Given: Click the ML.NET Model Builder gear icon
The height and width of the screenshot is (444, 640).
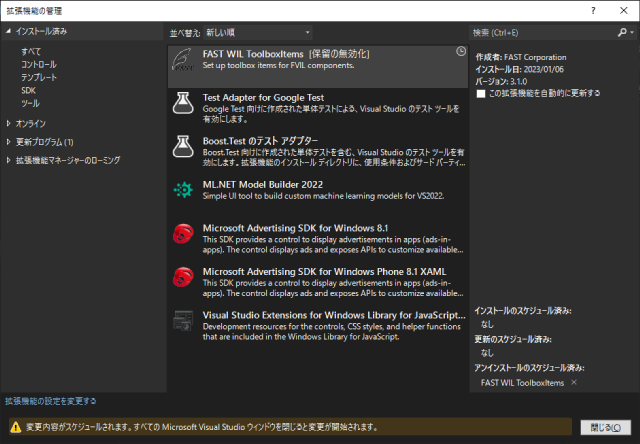Looking at the screenshot, I should click(183, 190).
